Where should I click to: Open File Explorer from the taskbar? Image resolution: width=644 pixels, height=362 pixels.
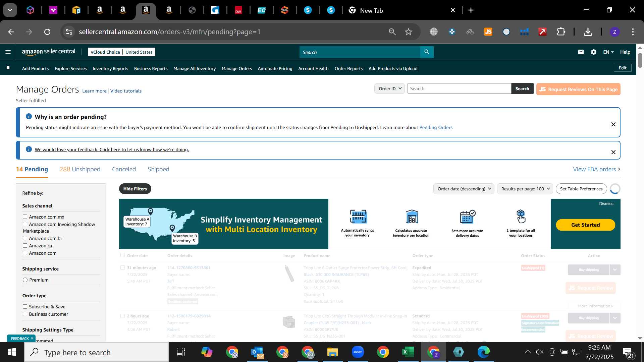332,352
